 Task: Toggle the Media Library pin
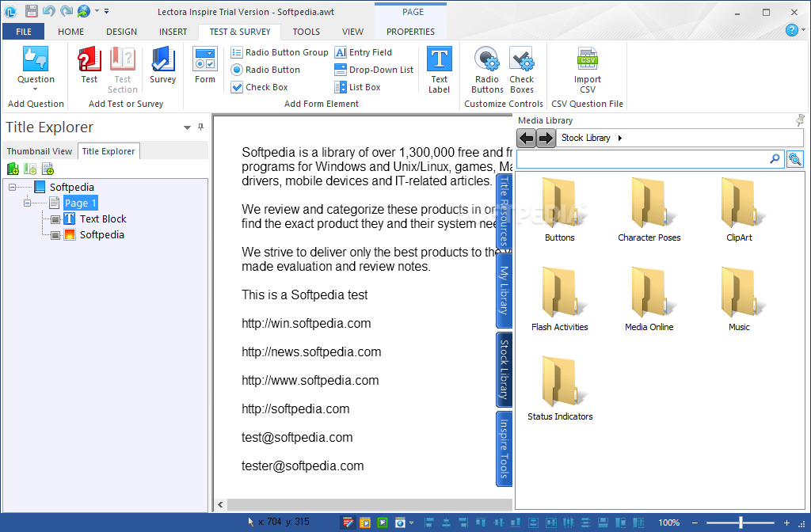coord(800,120)
